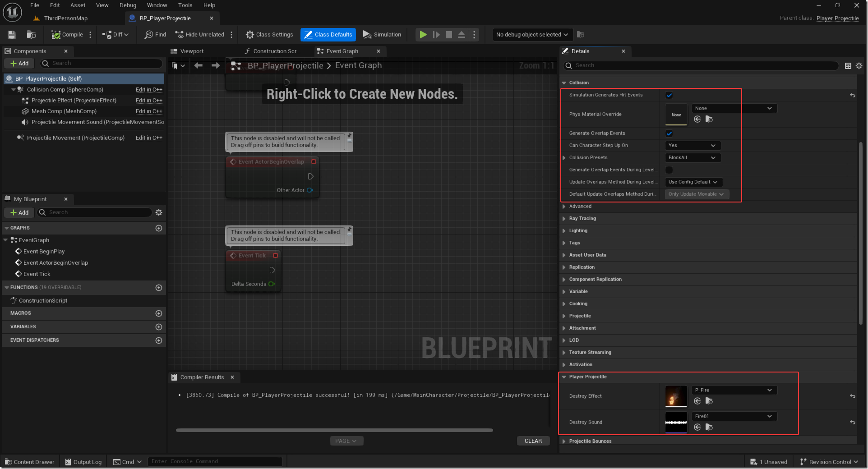868x469 pixels.
Task: Click the Destroy Effect P_Fire thumbnail
Action: 676,396
